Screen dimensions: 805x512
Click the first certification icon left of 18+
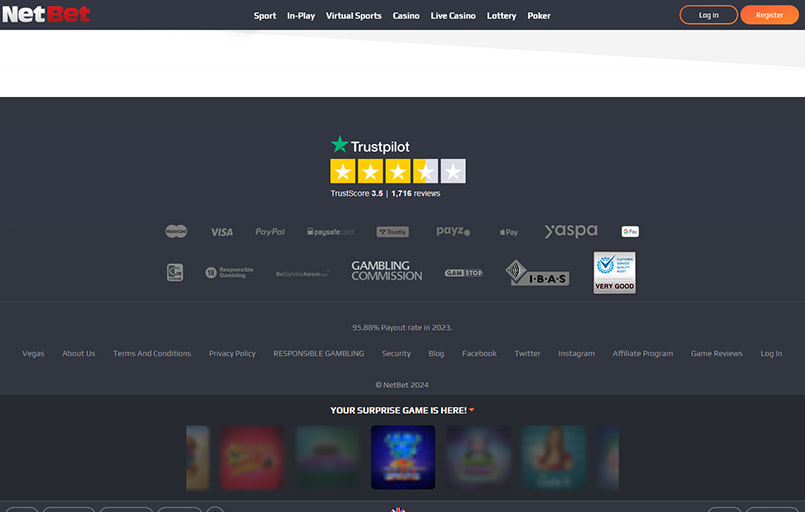coord(175,272)
